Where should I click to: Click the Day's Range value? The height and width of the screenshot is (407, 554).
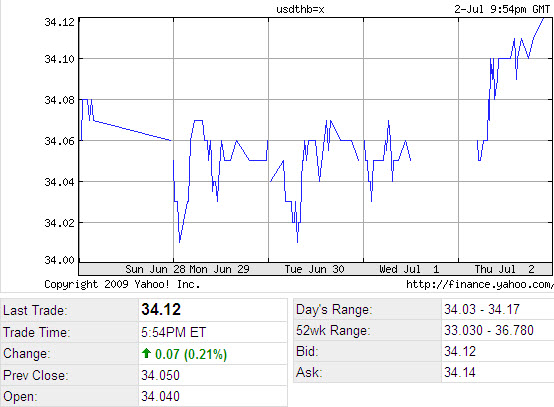482,309
